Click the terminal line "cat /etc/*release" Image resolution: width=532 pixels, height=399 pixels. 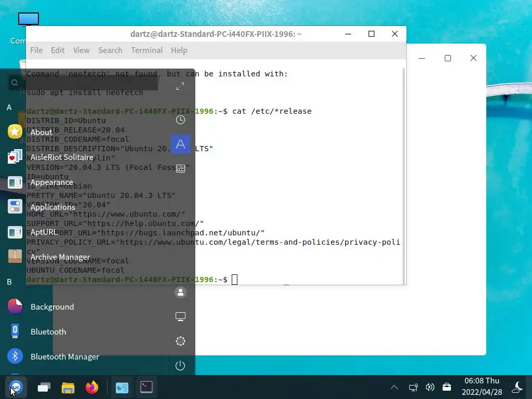click(x=272, y=111)
